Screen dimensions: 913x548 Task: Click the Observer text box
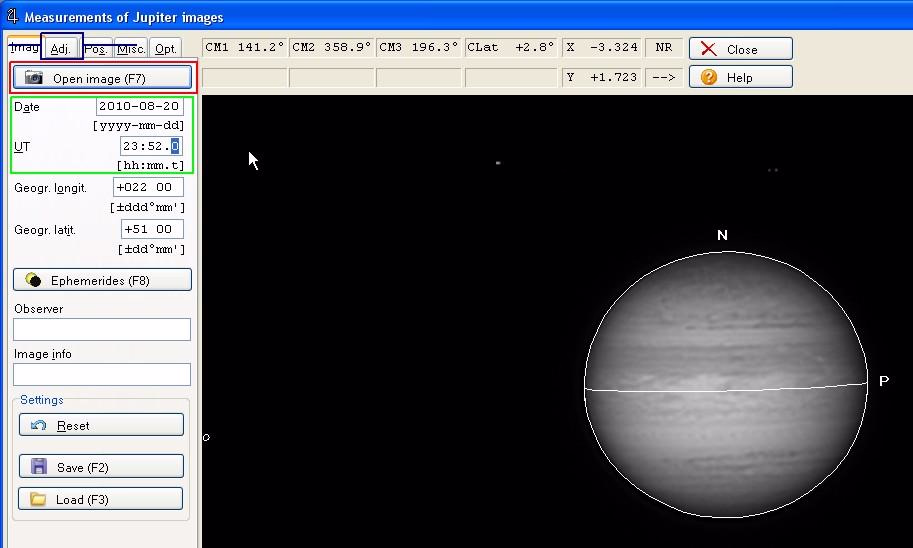coord(101,329)
